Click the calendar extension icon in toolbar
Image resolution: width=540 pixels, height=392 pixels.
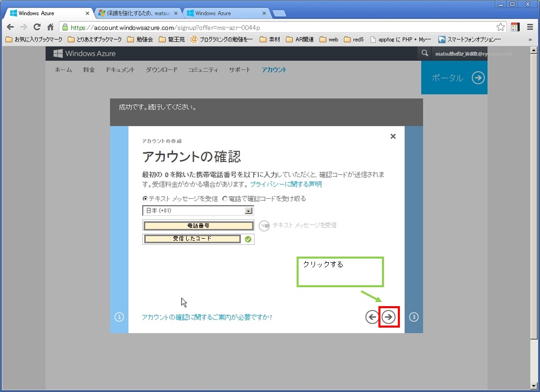click(515, 27)
